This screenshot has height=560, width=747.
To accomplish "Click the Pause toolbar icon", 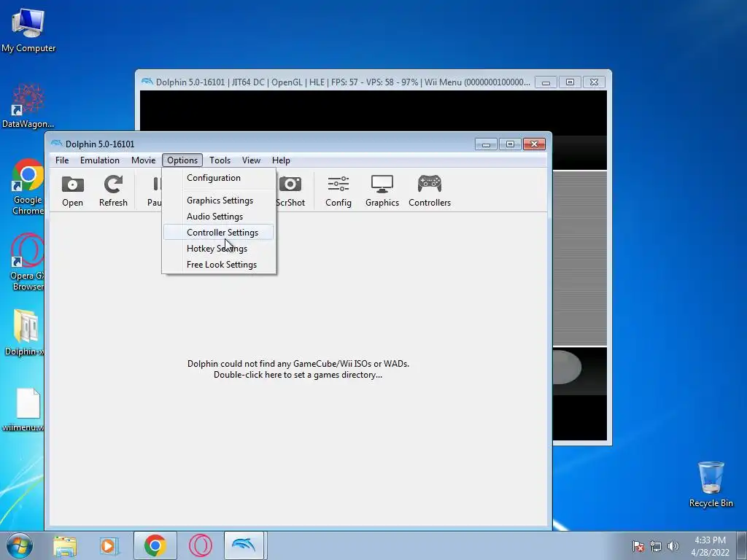I will (155, 190).
